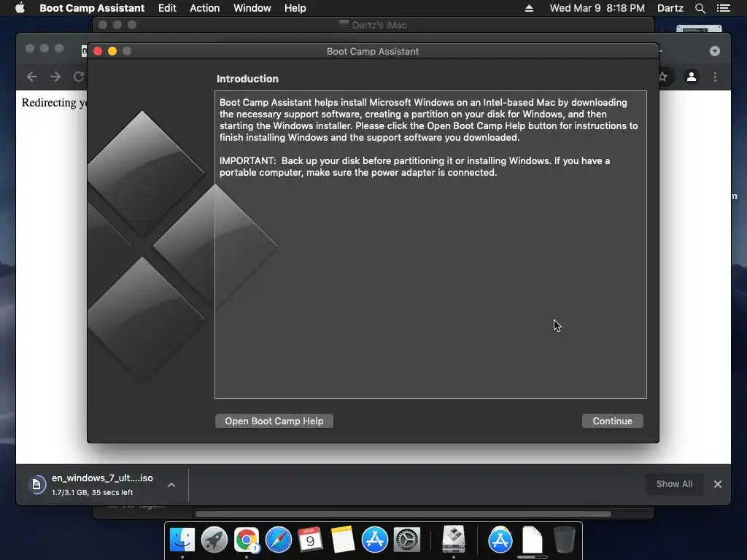This screenshot has width=747, height=560.
Task: Go forward in the Chrome window
Action: pos(55,77)
